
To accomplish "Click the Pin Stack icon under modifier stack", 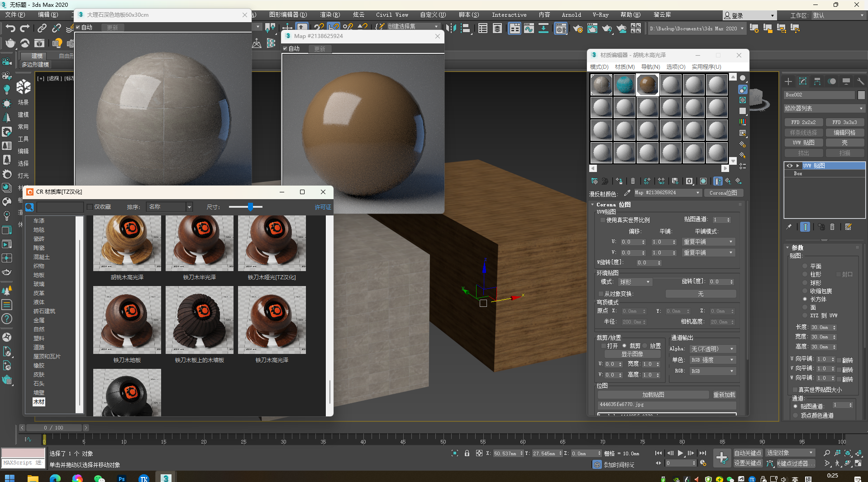I will [789, 227].
